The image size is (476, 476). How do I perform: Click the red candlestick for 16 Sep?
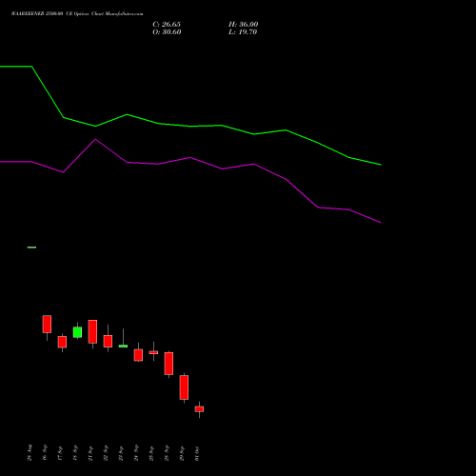(x=47, y=324)
